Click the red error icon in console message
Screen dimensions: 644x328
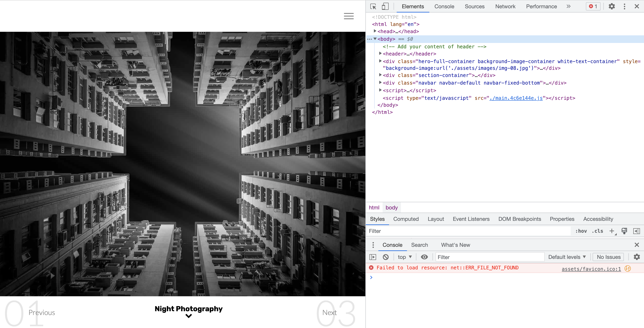click(x=371, y=267)
